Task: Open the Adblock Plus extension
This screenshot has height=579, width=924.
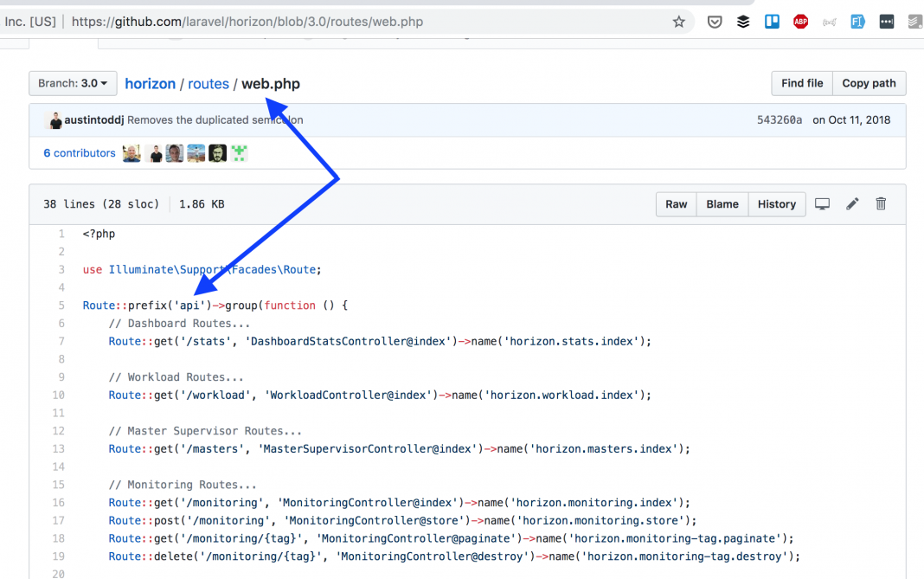Action: (x=800, y=22)
